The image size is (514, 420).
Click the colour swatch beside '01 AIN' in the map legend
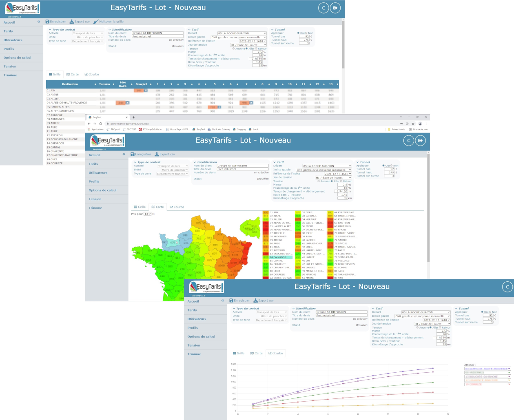pos(266,212)
